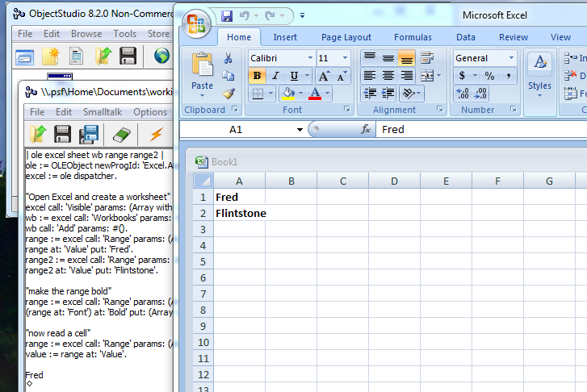Open the Styles gallery button
Screen dimensions: 587x392
coord(539,75)
